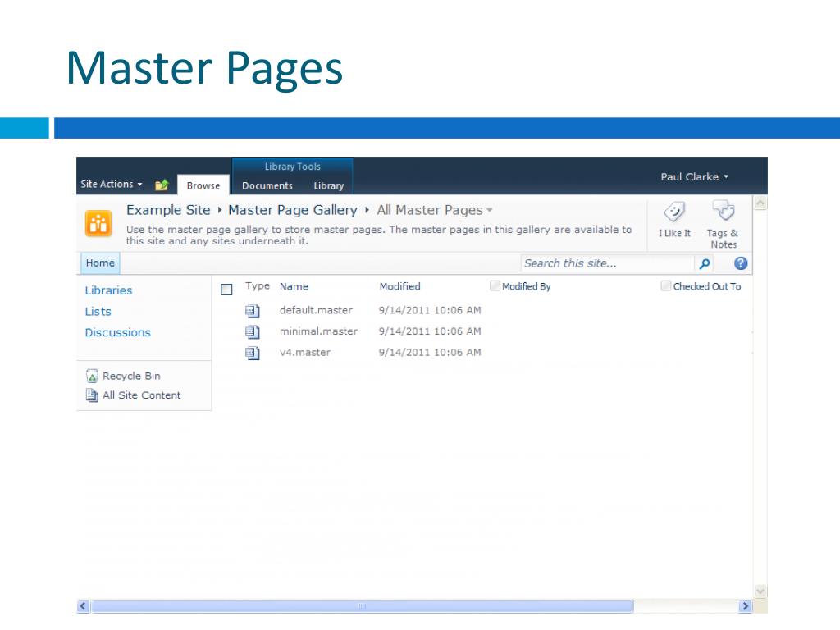
Task: Toggle the Modified By column checkbox
Action: (x=495, y=286)
